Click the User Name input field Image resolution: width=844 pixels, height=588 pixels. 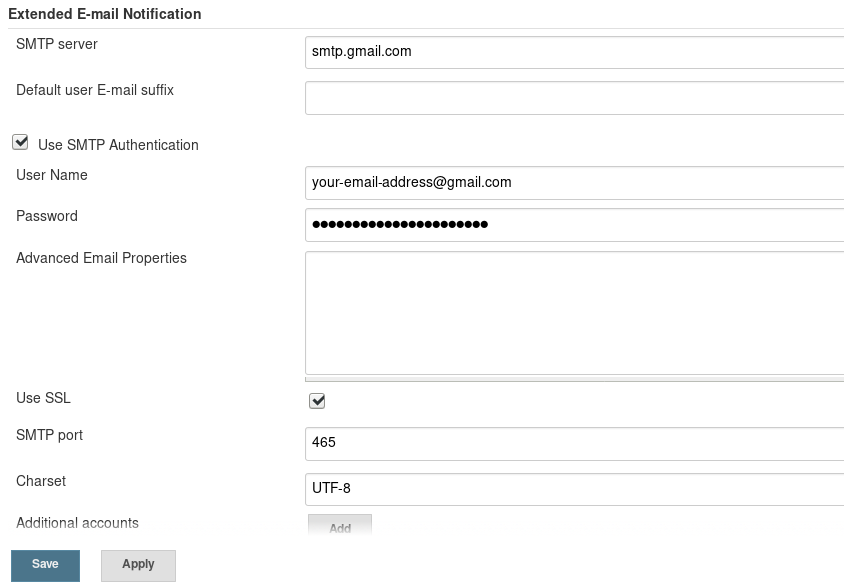point(574,183)
